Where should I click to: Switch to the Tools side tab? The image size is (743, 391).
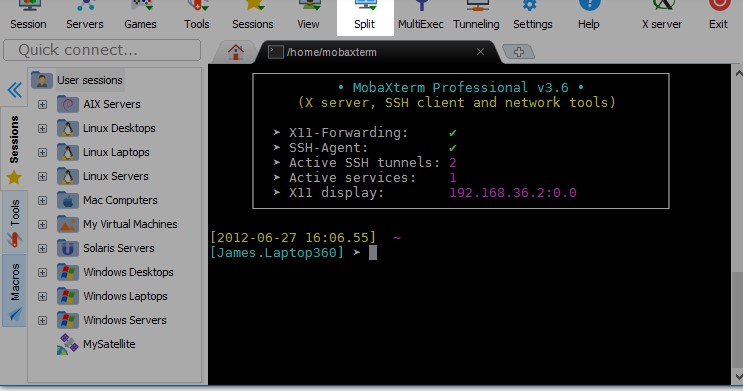coord(14,223)
